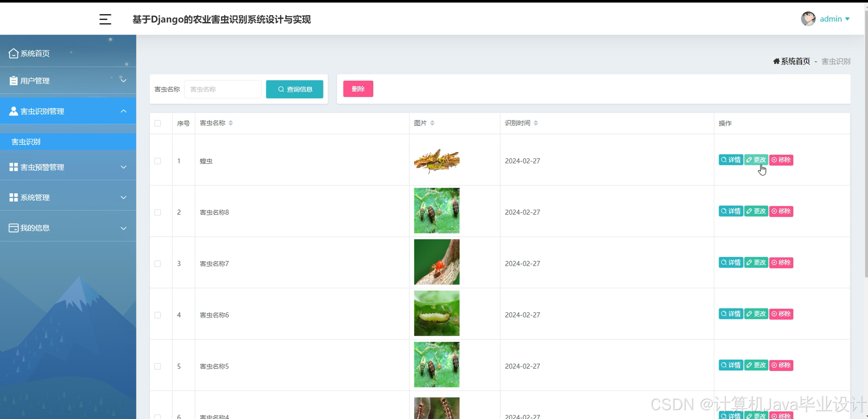Check the checkbox for row 害虫名称5
This screenshot has height=419, width=868.
click(157, 366)
